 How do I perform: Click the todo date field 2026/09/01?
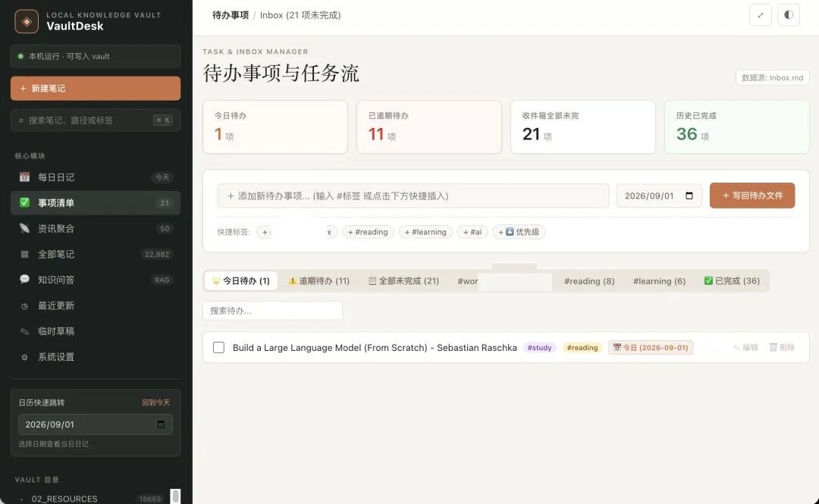[x=659, y=196]
